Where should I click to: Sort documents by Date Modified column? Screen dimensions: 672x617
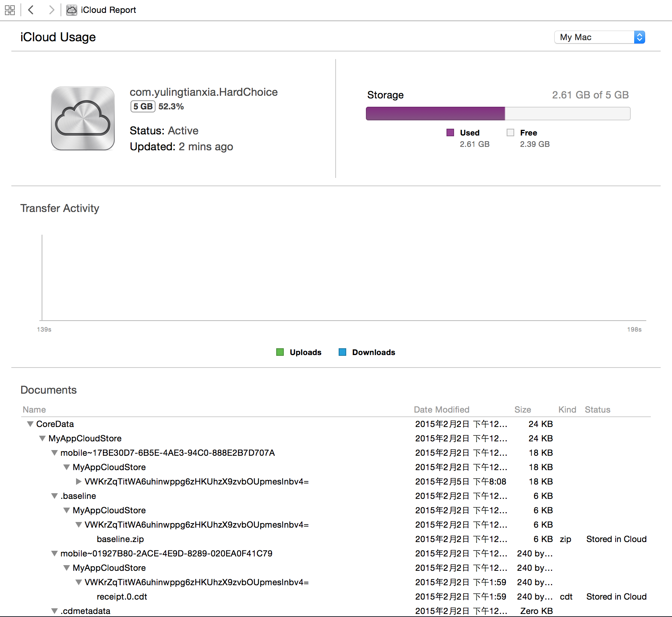coord(442,410)
